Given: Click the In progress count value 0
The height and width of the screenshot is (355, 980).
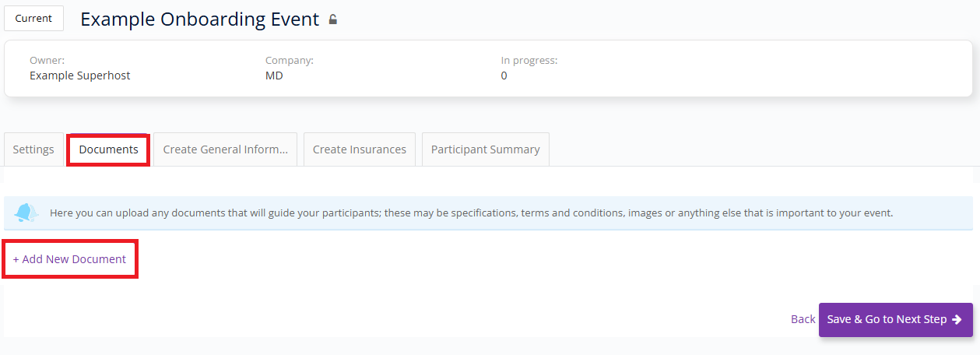Looking at the screenshot, I should click(x=504, y=76).
